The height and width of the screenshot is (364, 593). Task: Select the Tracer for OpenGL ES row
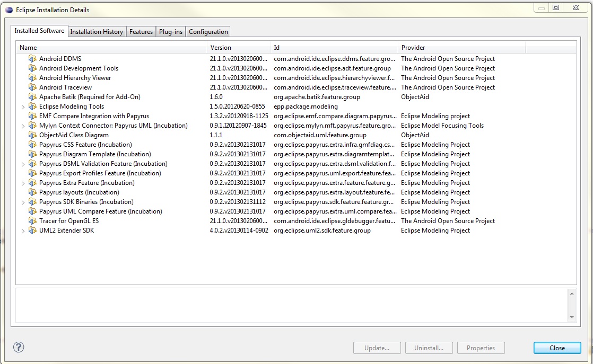296,221
